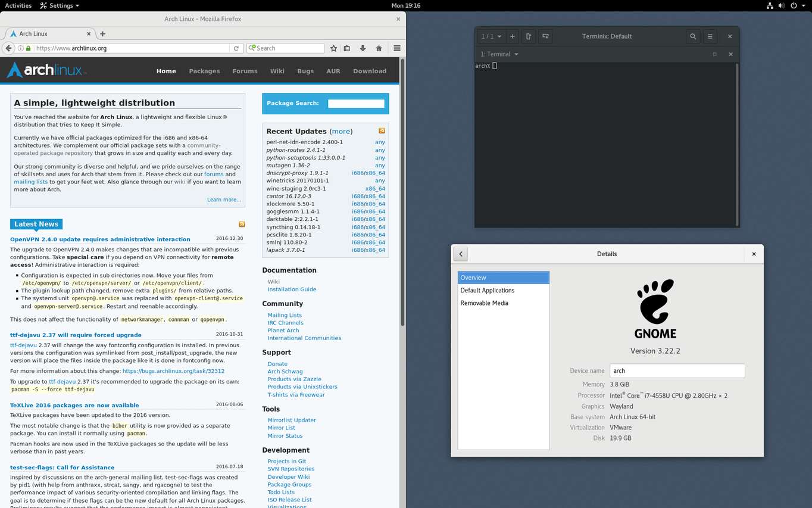
Task: Open the Learn more... link
Action: pyautogui.click(x=224, y=200)
